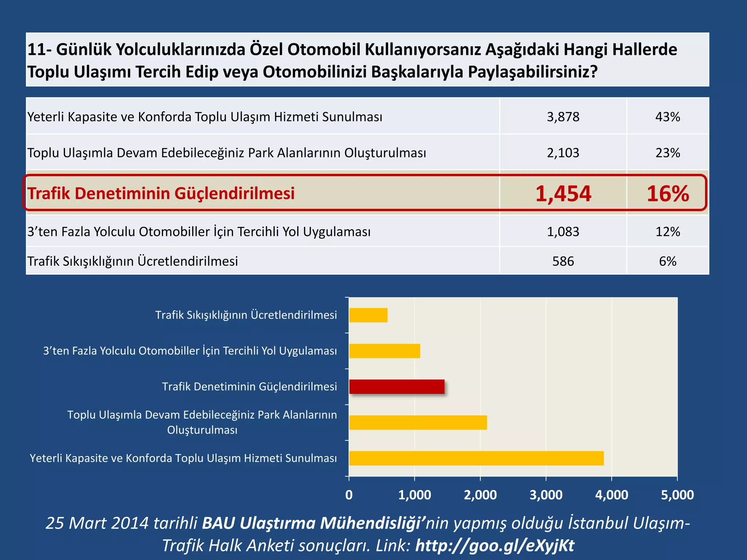This screenshot has width=747, height=560.
Task: Click the red 16% percentage cell
Action: [667, 193]
